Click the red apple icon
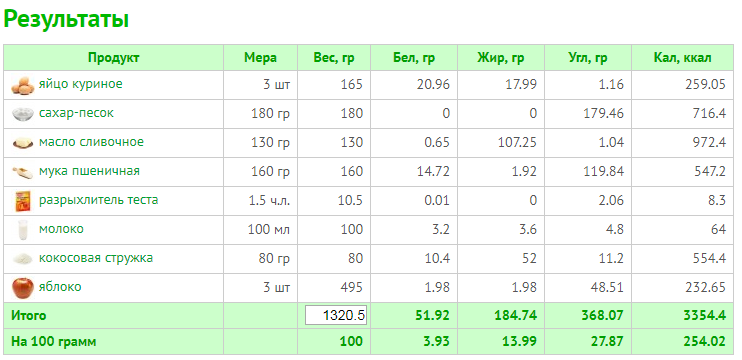This screenshot has width=742, height=360. pyautogui.click(x=23, y=288)
